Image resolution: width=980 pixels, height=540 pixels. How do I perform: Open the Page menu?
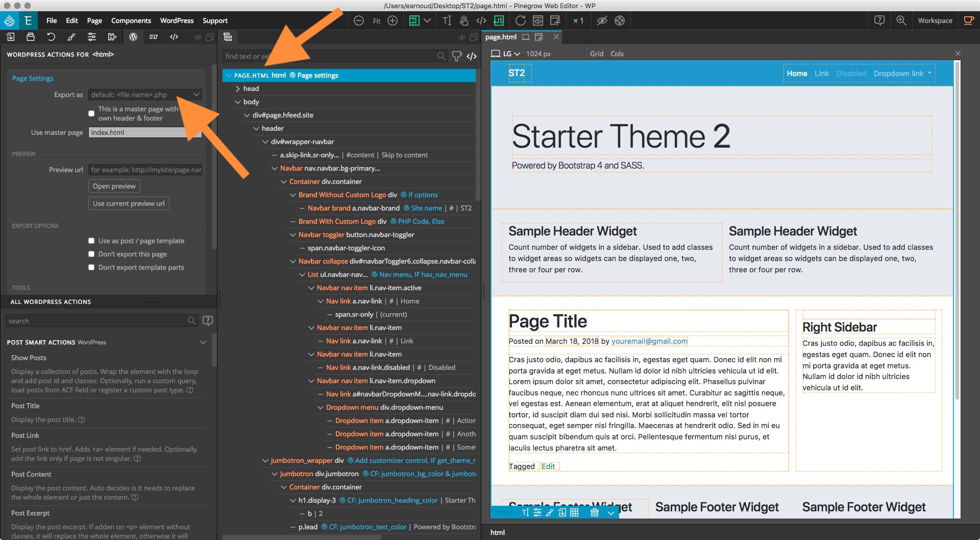point(94,20)
